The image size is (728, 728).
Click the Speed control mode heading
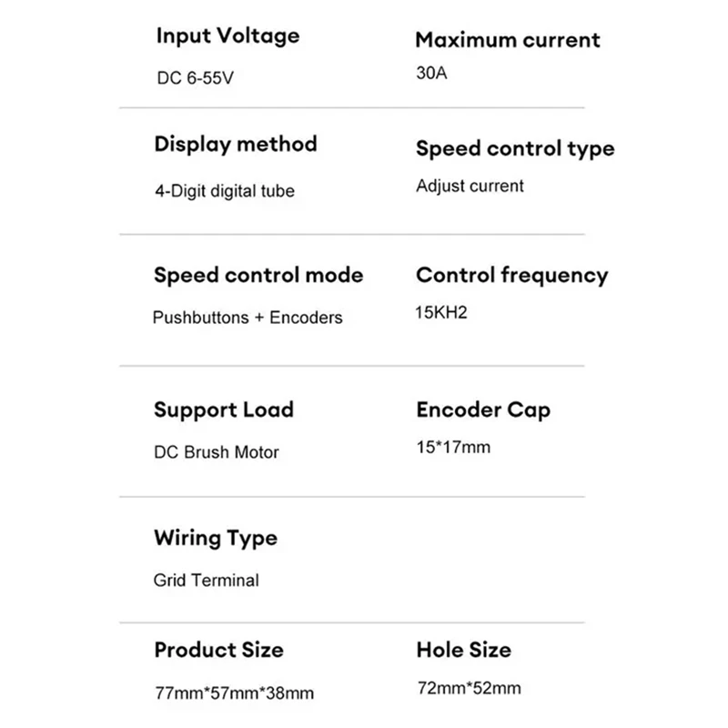[258, 275]
